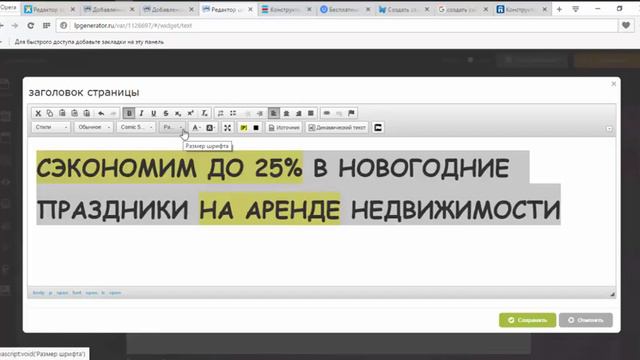
Task: Click the last icon after Динамический текст
Action: [378, 128]
